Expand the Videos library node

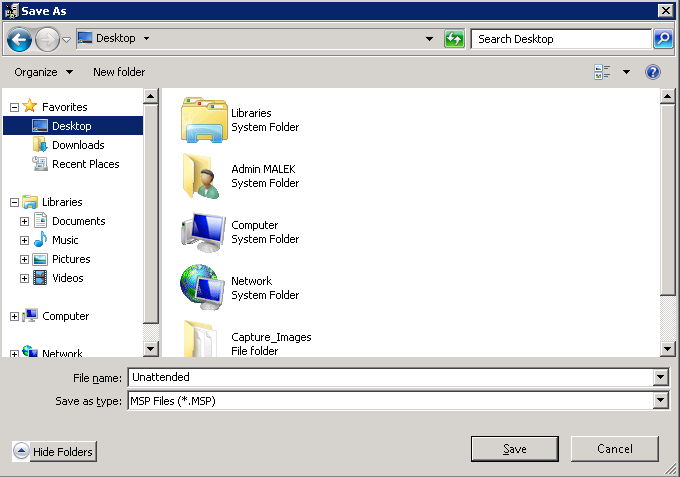(24, 279)
